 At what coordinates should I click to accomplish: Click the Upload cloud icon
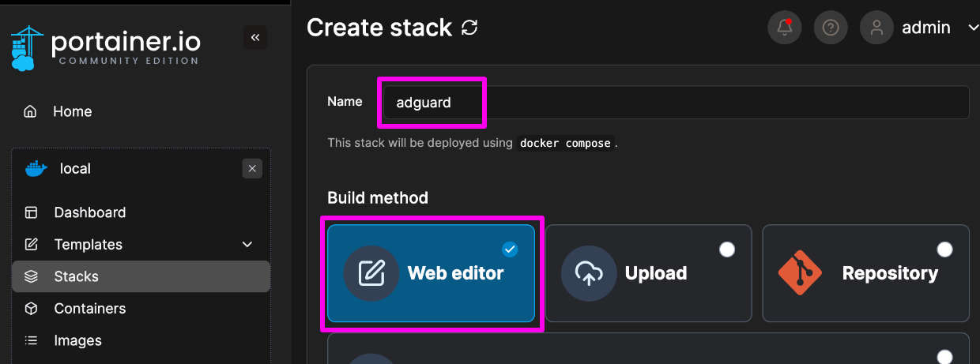[589, 273]
